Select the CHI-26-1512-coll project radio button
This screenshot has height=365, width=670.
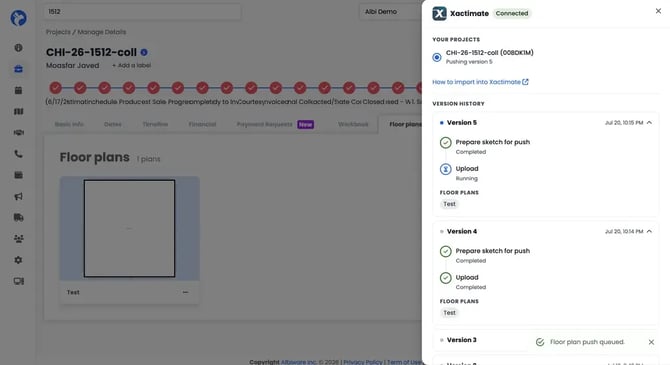[x=437, y=57]
